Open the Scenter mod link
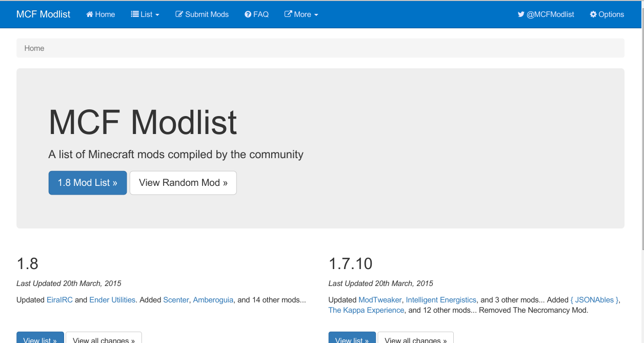Viewport: 644px width, 343px height. pos(176,300)
